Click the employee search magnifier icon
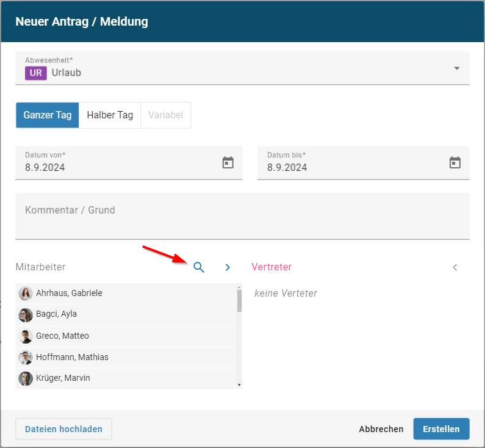This screenshot has width=485, height=448. (199, 267)
